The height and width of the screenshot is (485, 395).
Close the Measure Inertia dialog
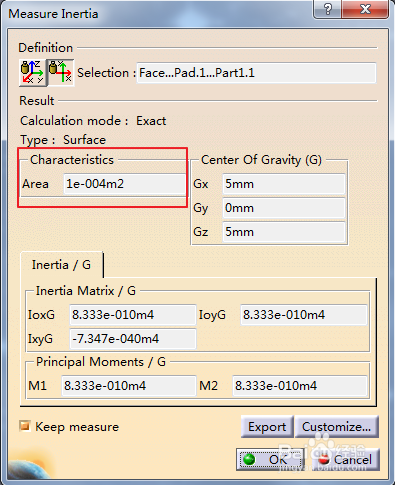(x=365, y=9)
